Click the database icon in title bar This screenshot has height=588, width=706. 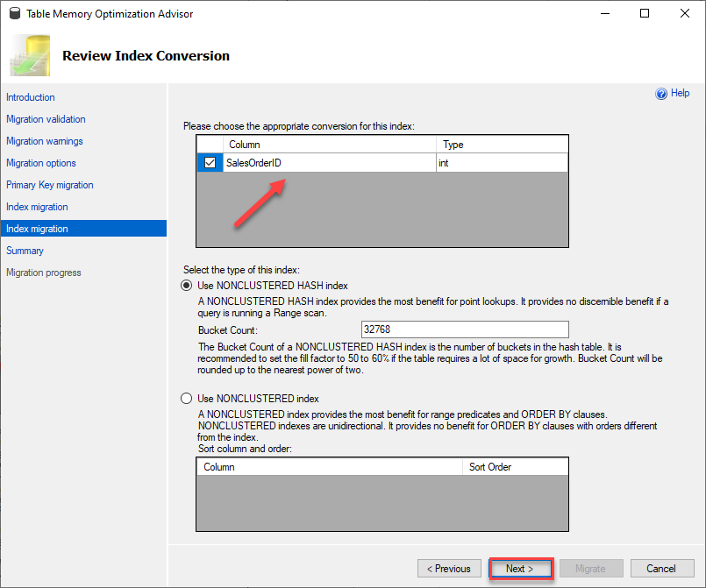[x=15, y=13]
